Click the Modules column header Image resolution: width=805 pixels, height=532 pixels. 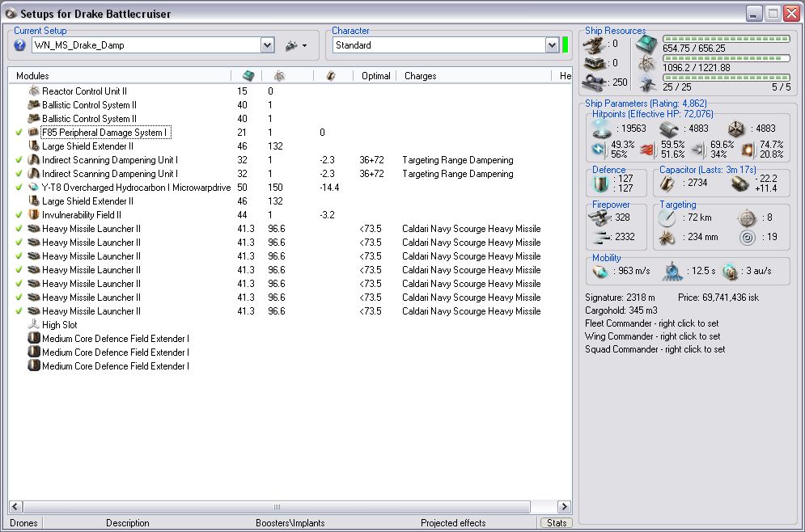click(x=32, y=76)
